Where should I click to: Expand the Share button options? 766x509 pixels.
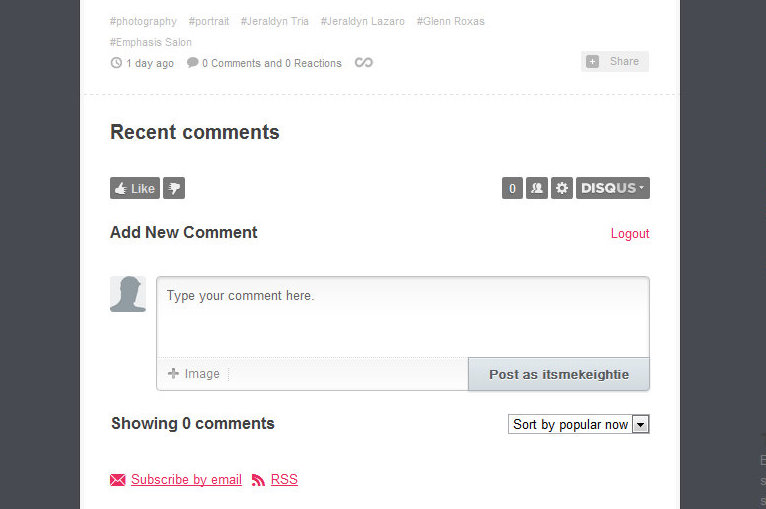tap(615, 62)
